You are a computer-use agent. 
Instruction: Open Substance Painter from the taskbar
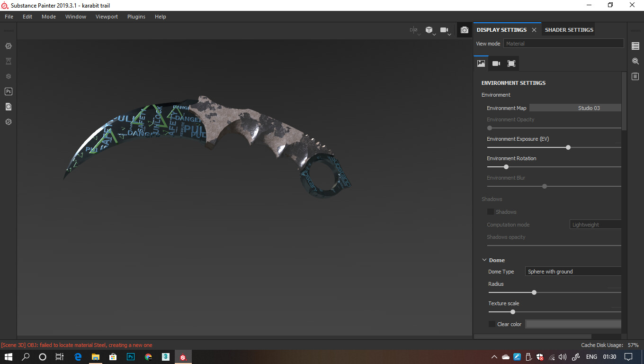point(183,357)
